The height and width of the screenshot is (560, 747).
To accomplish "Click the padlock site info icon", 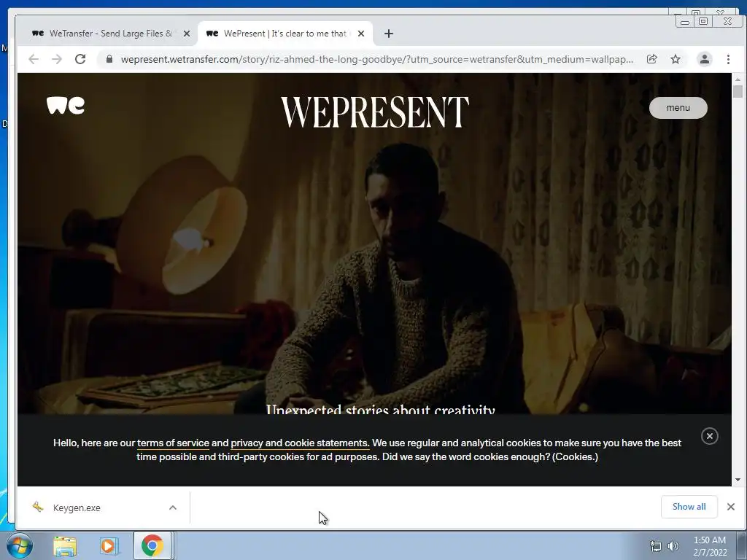I will tap(109, 59).
